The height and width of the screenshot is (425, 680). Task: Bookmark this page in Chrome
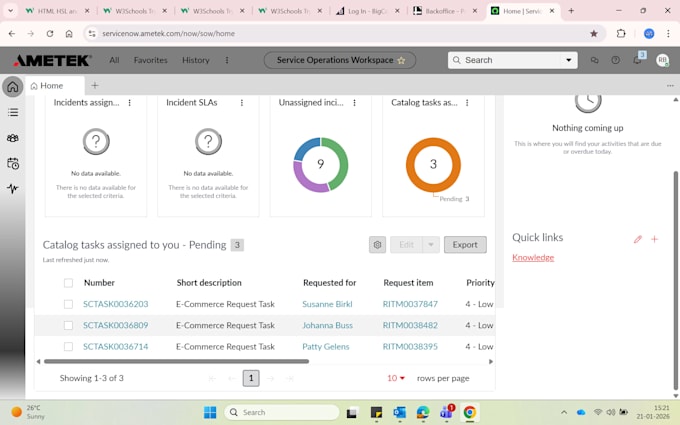594,33
